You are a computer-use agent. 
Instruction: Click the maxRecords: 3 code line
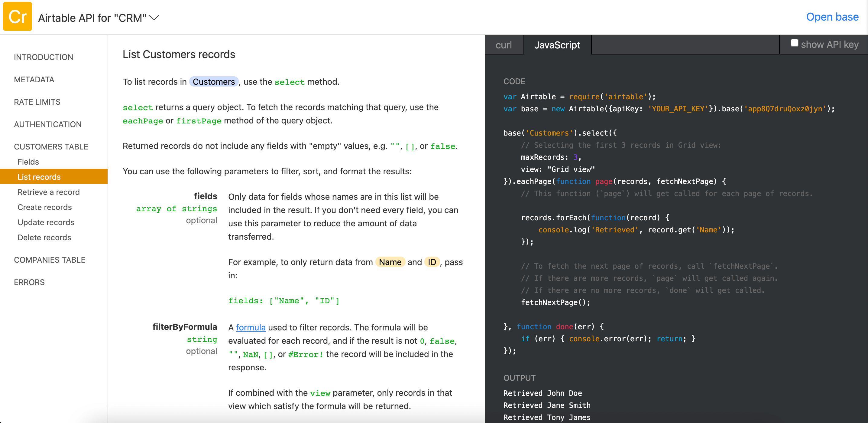pyautogui.click(x=551, y=157)
